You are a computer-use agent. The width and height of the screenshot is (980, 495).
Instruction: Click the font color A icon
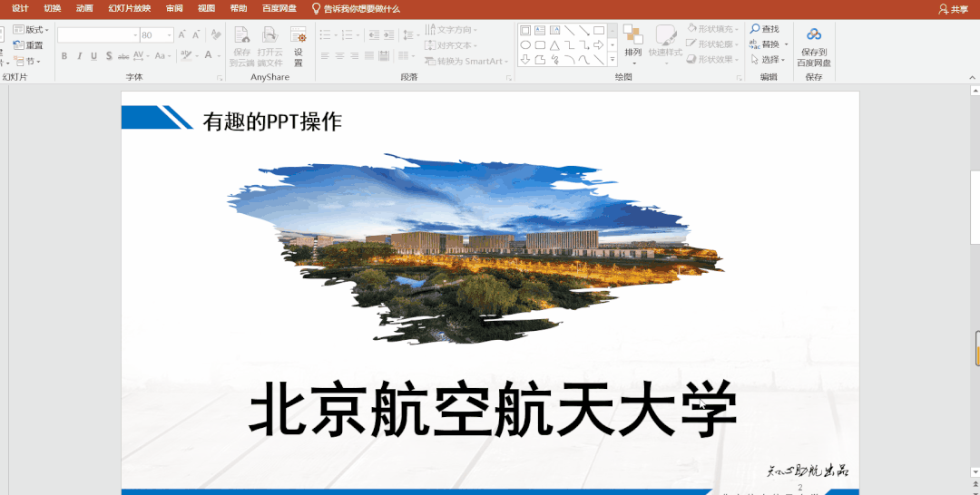[209, 56]
